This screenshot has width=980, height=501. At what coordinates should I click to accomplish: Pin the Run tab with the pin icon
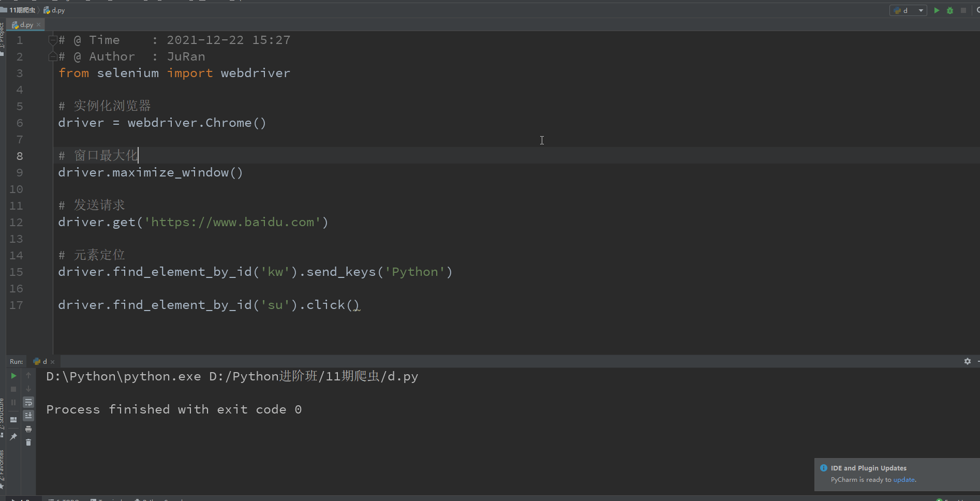coord(13,437)
